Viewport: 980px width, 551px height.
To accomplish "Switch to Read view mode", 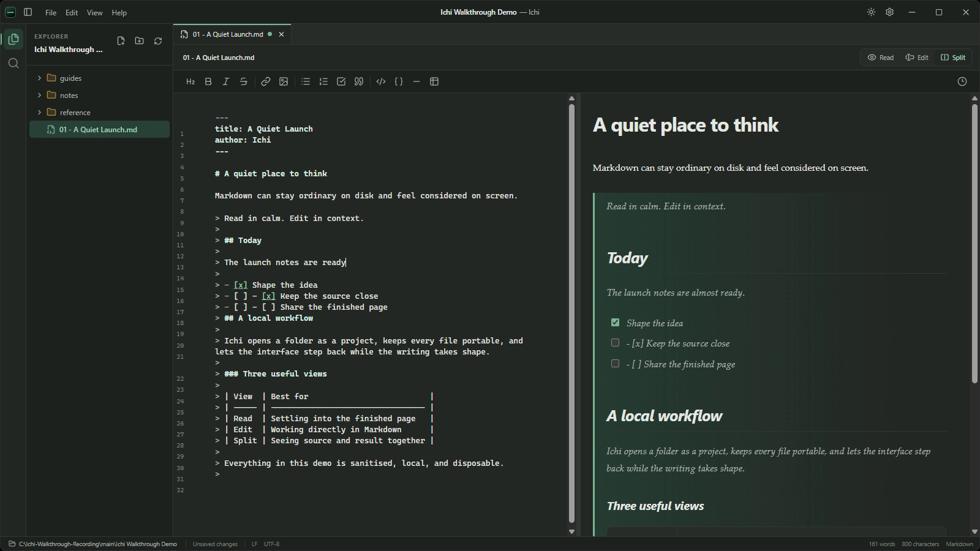I will (x=881, y=58).
